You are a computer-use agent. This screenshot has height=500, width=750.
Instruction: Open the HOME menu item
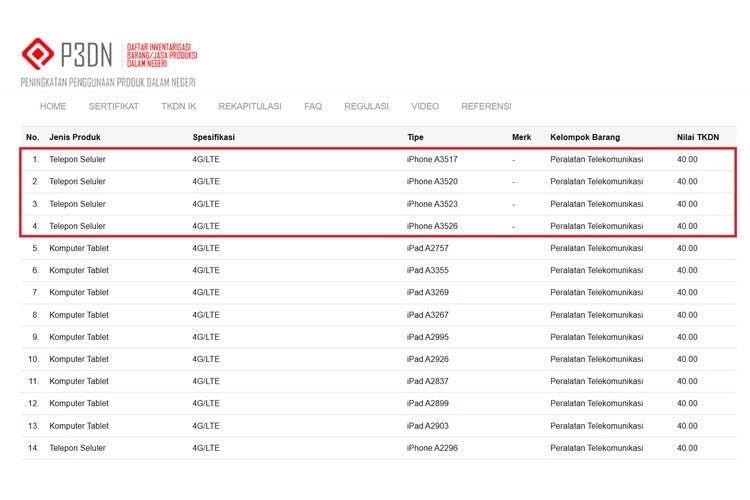(x=53, y=106)
